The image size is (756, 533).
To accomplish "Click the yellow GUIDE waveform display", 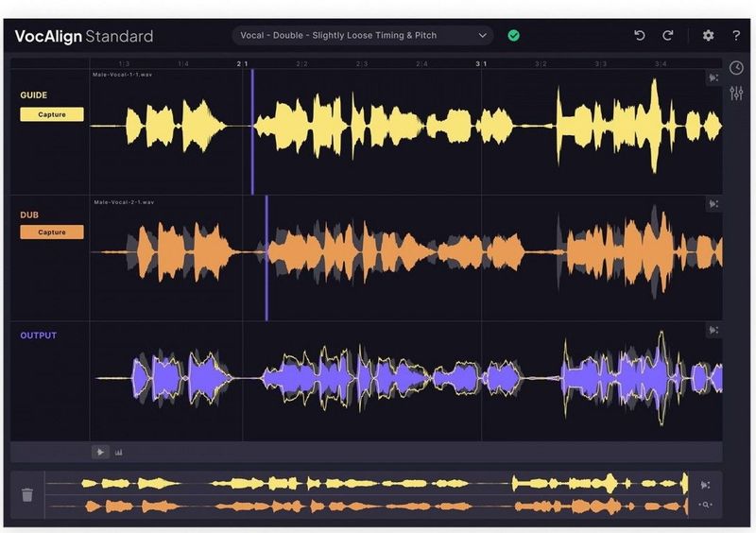I will [406, 127].
